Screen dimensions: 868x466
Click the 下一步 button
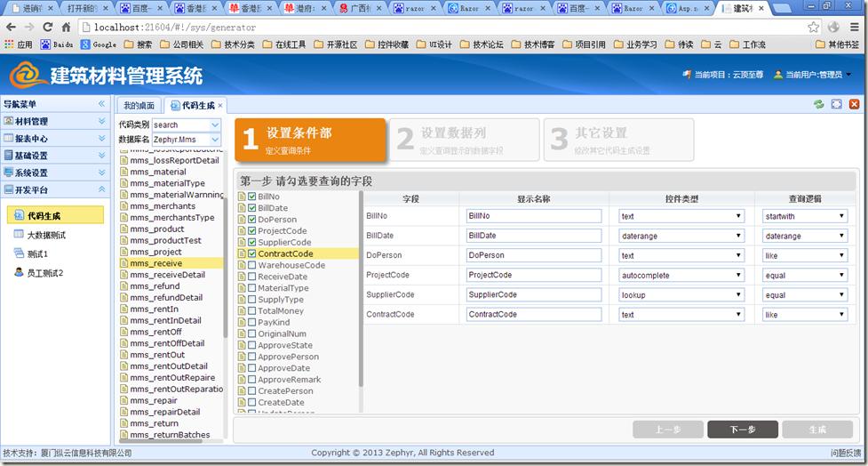pyautogui.click(x=742, y=430)
